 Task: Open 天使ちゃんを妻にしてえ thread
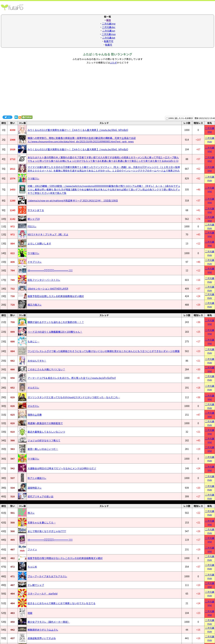(42, 522)
